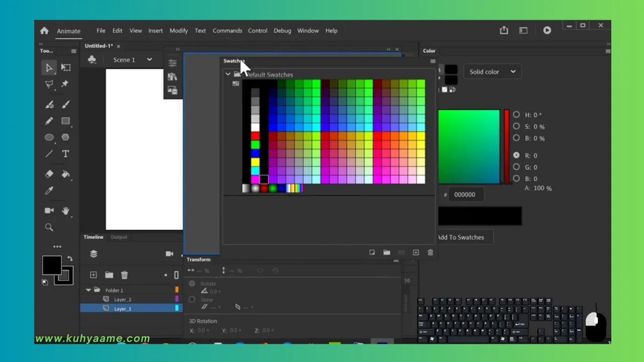Open the Timeline layers view icon
The height and width of the screenshot is (362, 644).
(x=94, y=254)
